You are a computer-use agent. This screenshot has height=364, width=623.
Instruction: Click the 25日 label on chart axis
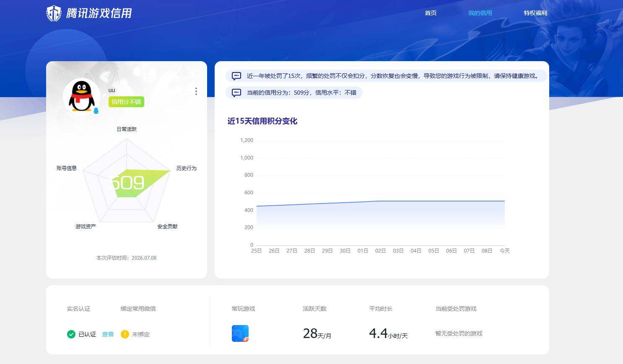coord(256,250)
